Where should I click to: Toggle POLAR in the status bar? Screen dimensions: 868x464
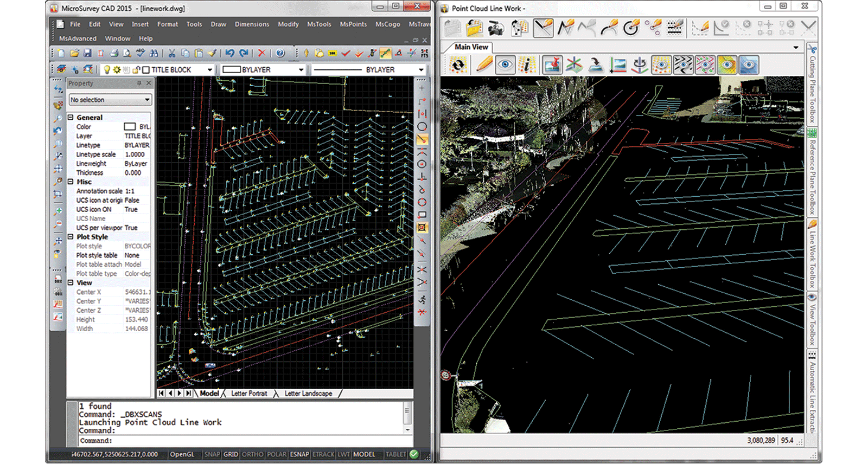[277, 454]
